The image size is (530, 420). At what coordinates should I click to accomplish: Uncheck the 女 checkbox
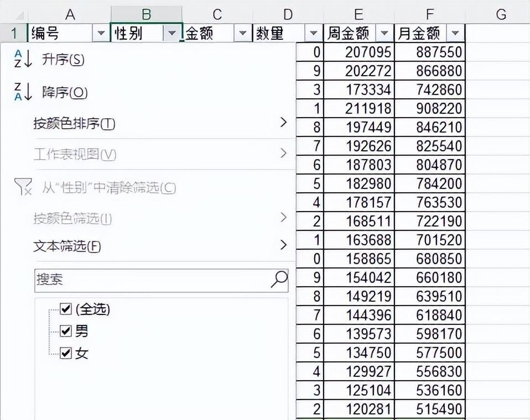(x=66, y=353)
